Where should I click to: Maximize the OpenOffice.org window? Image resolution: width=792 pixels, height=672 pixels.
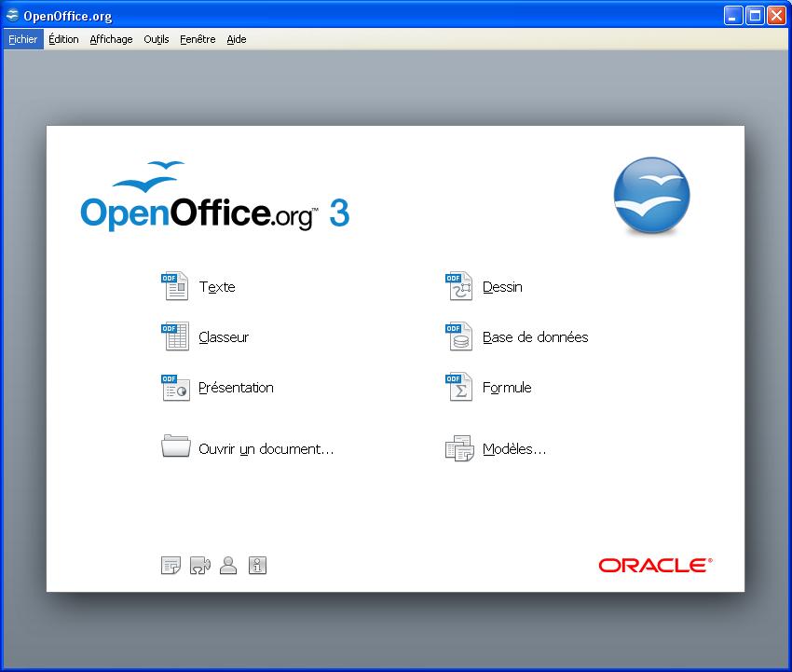(755, 15)
